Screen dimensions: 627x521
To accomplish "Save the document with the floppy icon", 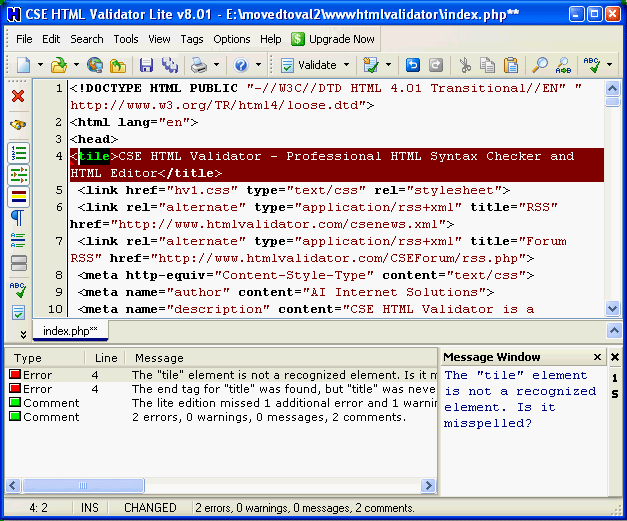I will [146, 65].
